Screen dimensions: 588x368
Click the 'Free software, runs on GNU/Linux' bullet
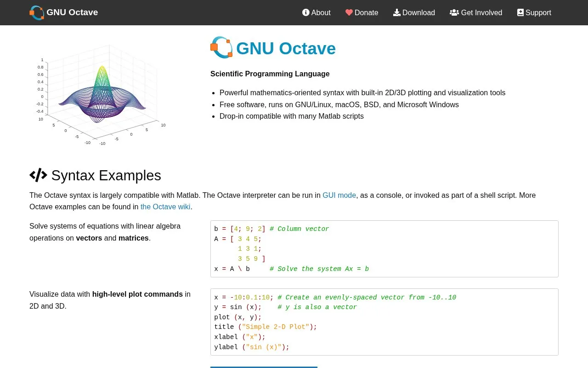tap(339, 104)
